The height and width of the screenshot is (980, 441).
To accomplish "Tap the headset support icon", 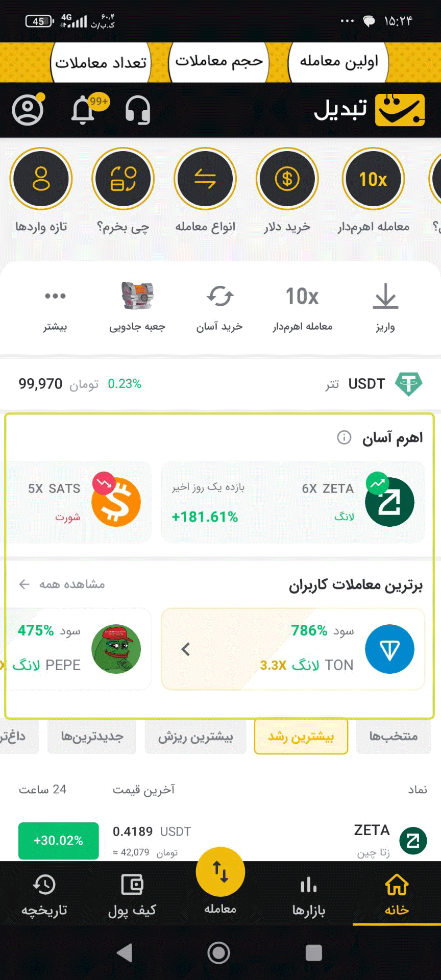I will click(x=138, y=110).
